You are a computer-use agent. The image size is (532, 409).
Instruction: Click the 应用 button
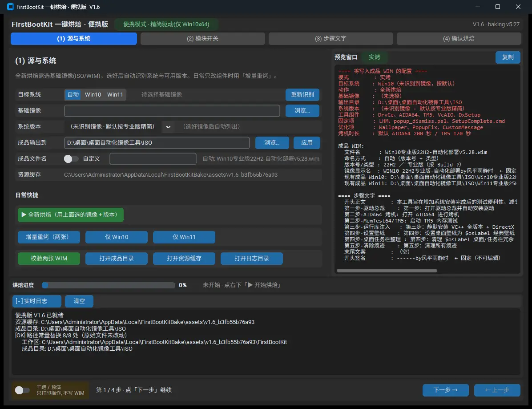point(307,143)
